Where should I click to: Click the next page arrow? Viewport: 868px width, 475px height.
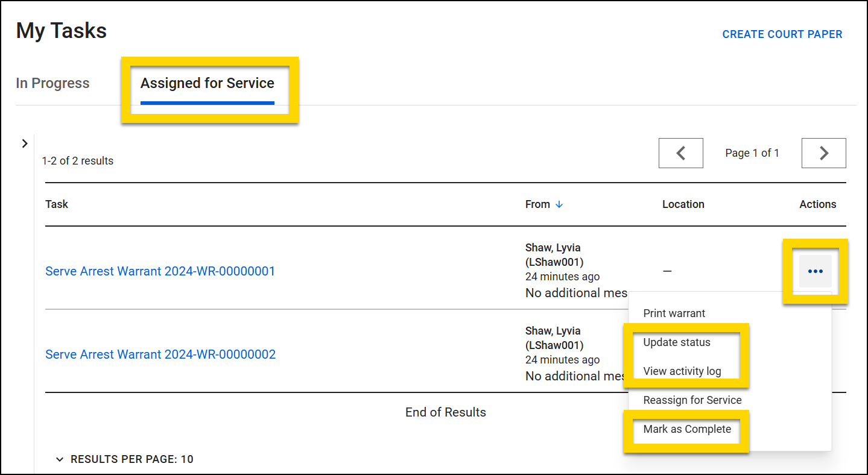click(823, 153)
